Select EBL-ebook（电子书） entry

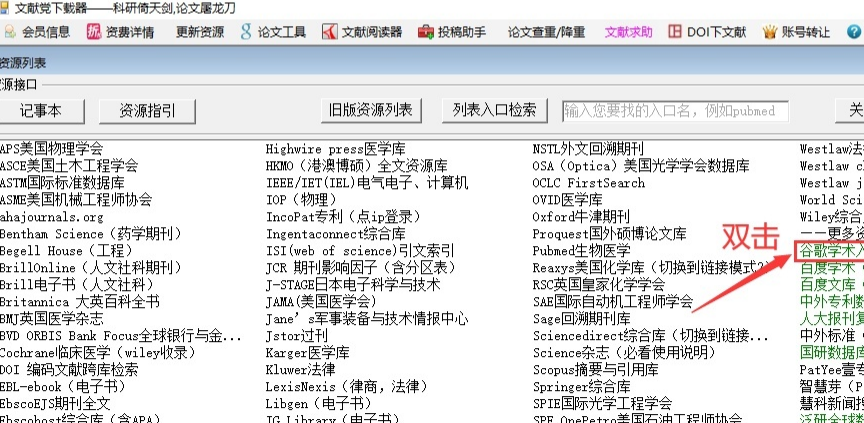(x=62, y=387)
